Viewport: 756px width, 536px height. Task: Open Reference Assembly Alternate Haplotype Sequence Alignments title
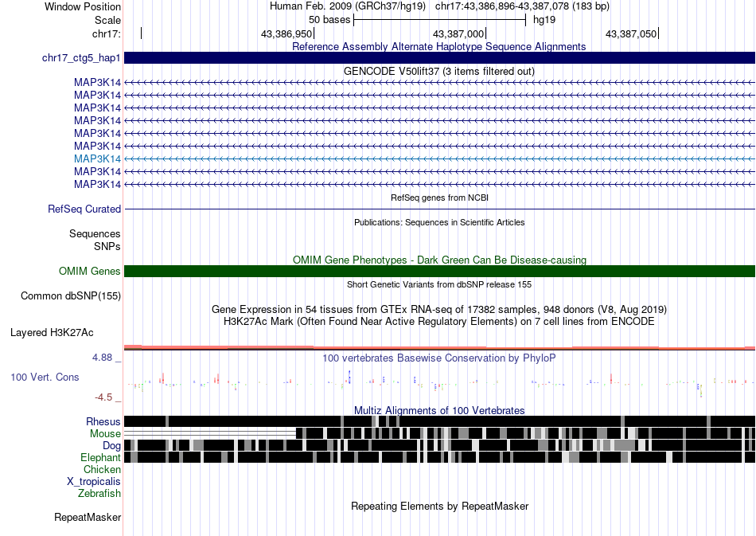[x=439, y=46]
